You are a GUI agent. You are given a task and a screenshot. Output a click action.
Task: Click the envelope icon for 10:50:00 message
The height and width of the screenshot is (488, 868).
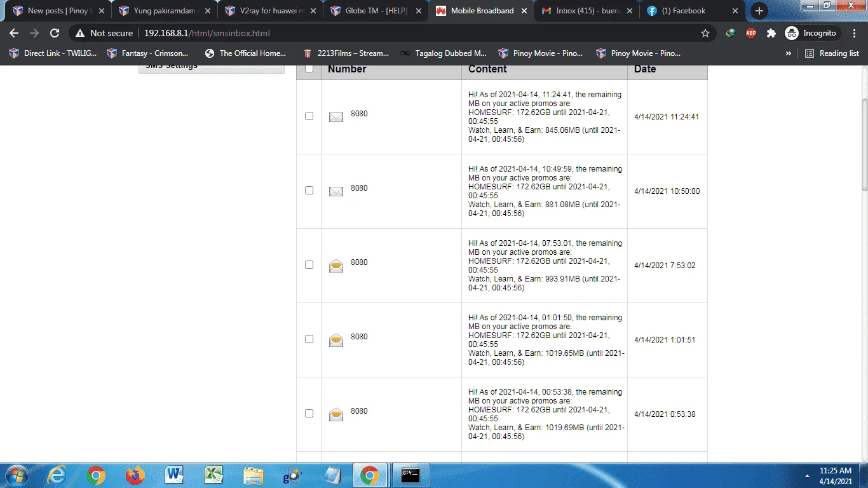pyautogui.click(x=336, y=191)
